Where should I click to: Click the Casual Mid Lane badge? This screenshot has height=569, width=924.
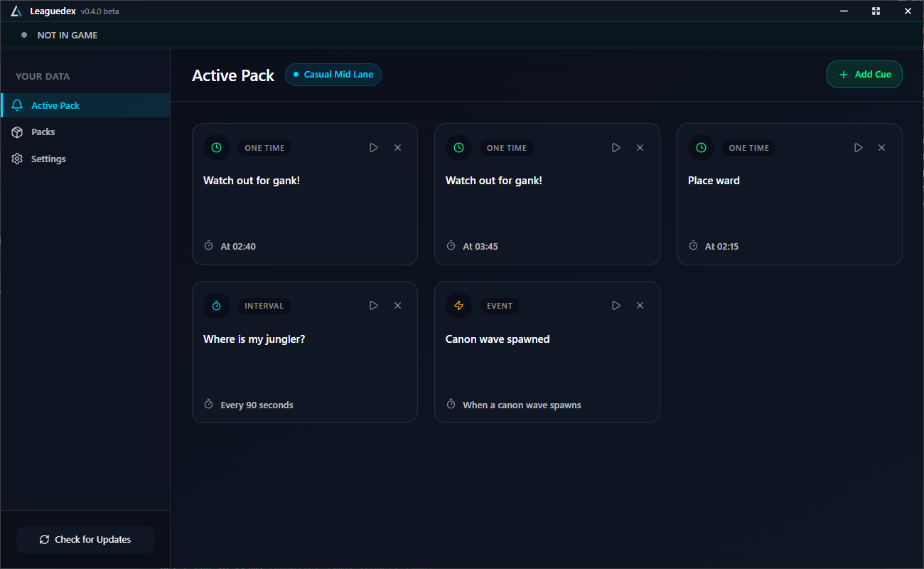click(x=333, y=74)
